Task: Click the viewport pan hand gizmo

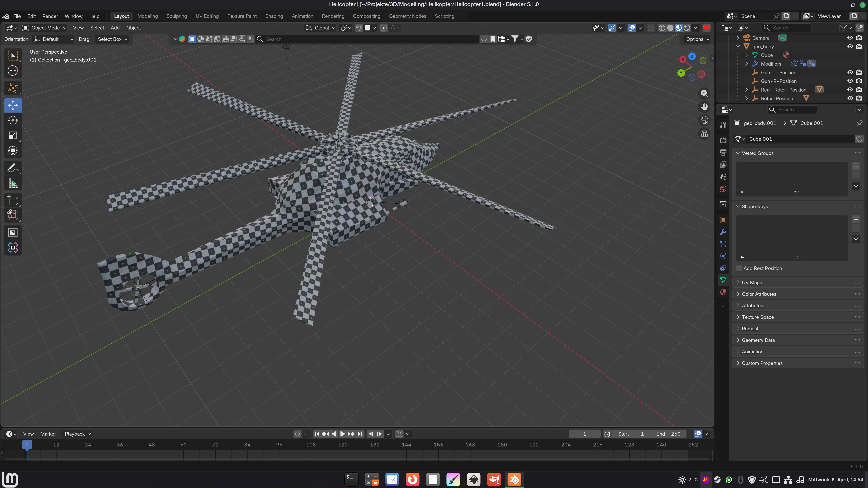Action: tap(704, 107)
